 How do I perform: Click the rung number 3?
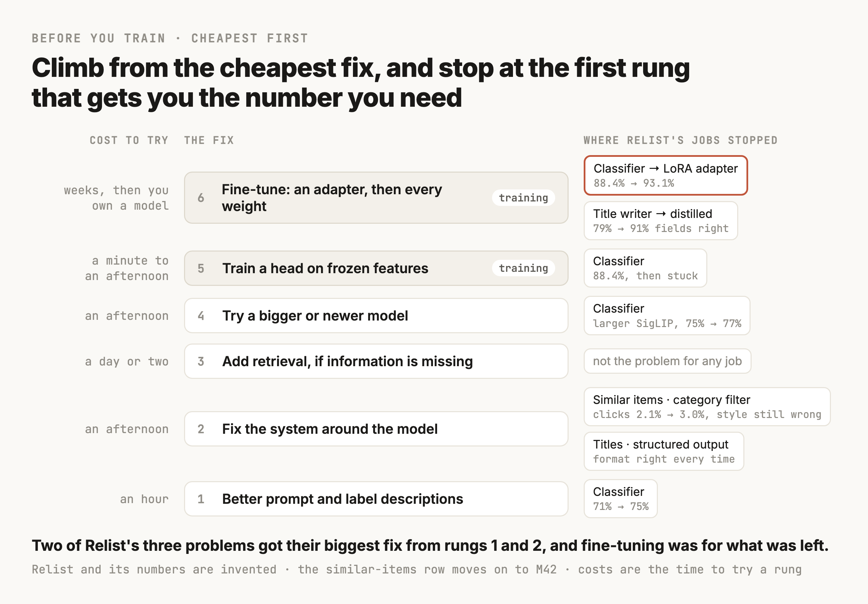pyautogui.click(x=201, y=361)
